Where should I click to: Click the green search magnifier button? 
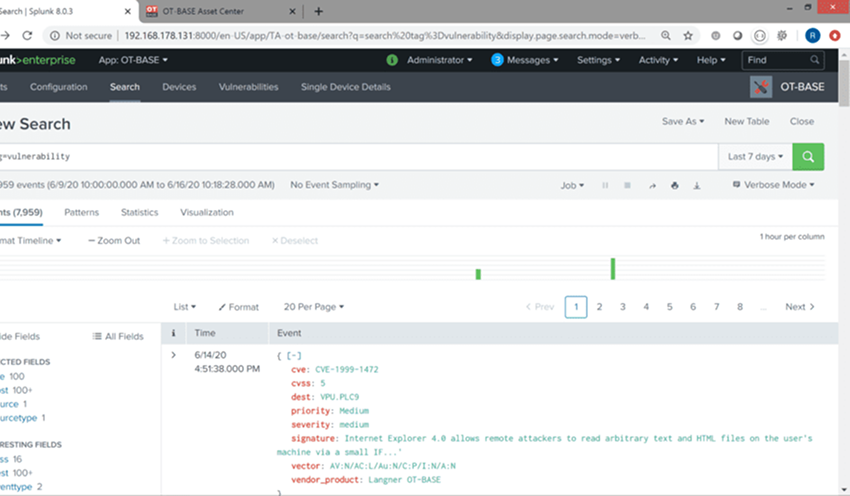click(808, 157)
